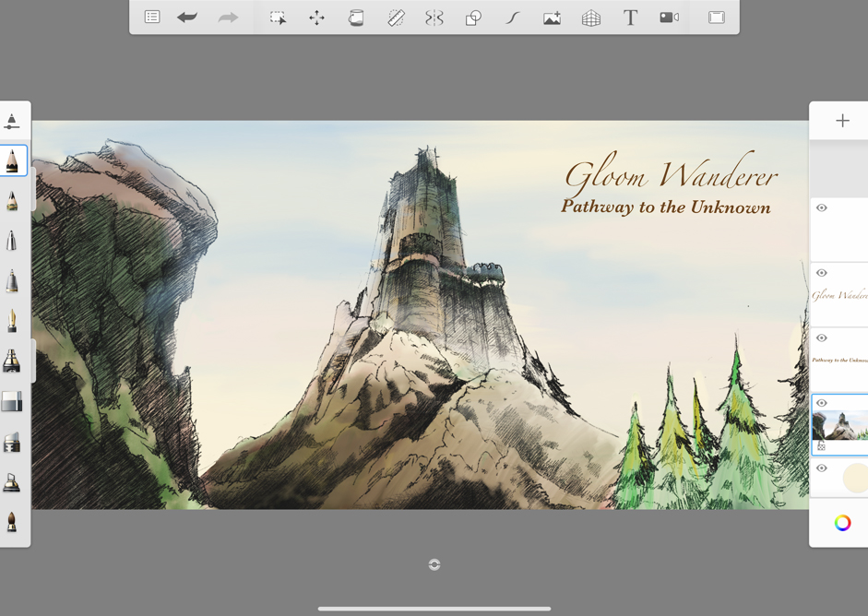Select the Flood Fill bucket
This screenshot has height=616, width=868.
356,18
